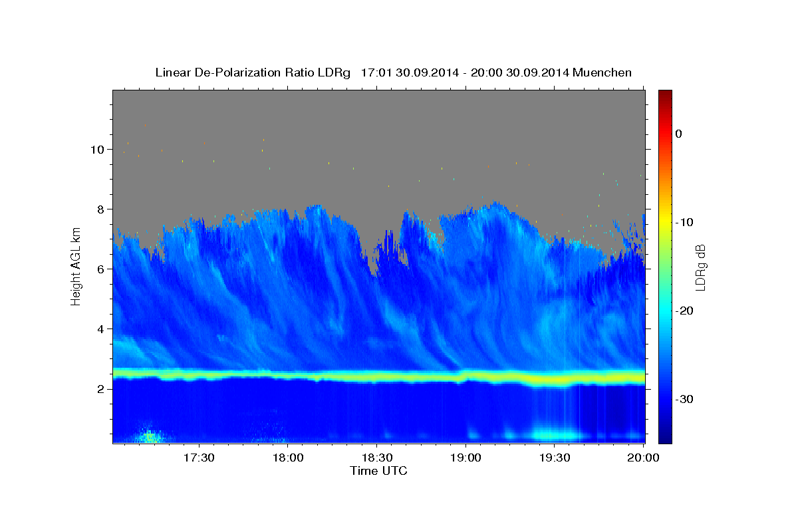The width and height of the screenshot is (798, 532).
Task: Click the height tick label 4
Action: click(102, 329)
